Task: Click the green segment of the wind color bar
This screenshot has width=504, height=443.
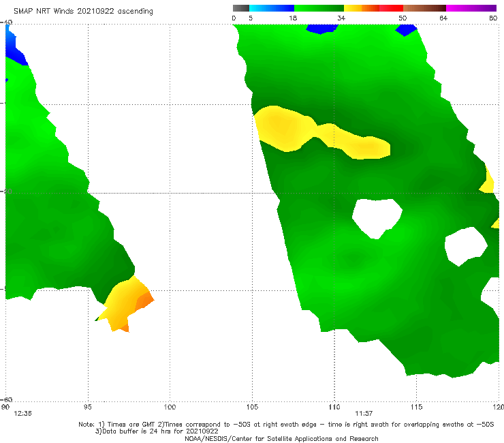Action: point(319,8)
